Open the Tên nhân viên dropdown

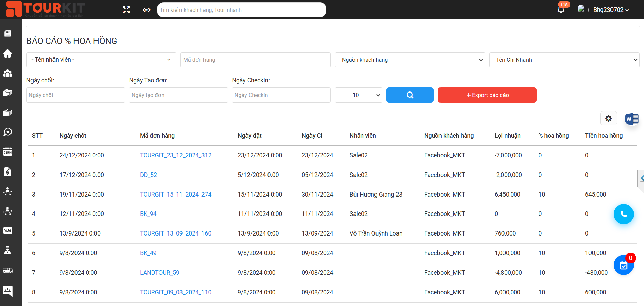101,60
